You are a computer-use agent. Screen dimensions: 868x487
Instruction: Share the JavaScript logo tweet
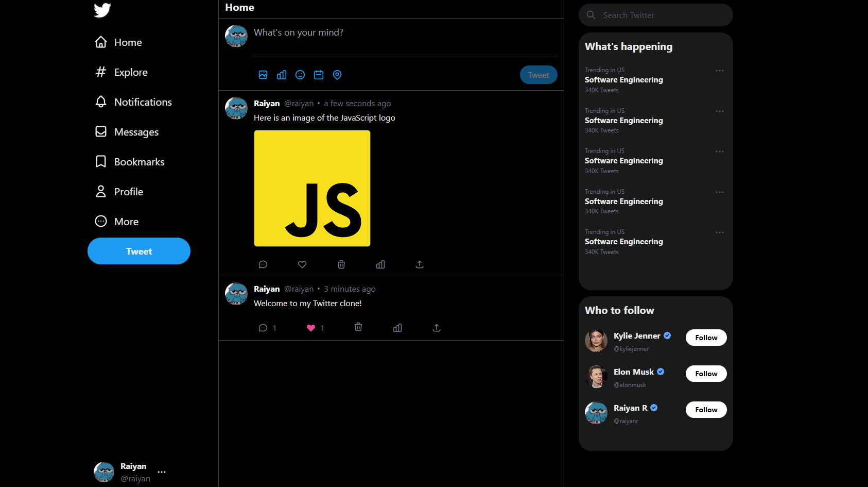click(420, 264)
